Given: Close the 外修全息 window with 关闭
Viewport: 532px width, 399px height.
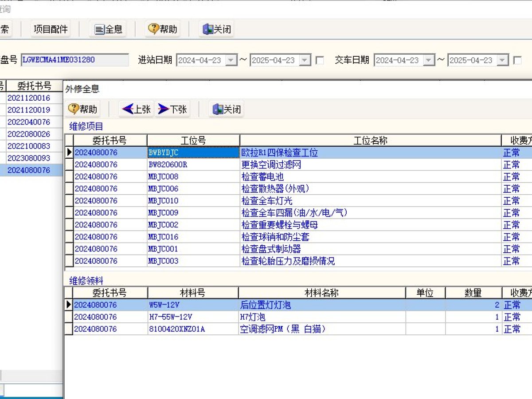Looking at the screenshot, I should pyautogui.click(x=227, y=109).
